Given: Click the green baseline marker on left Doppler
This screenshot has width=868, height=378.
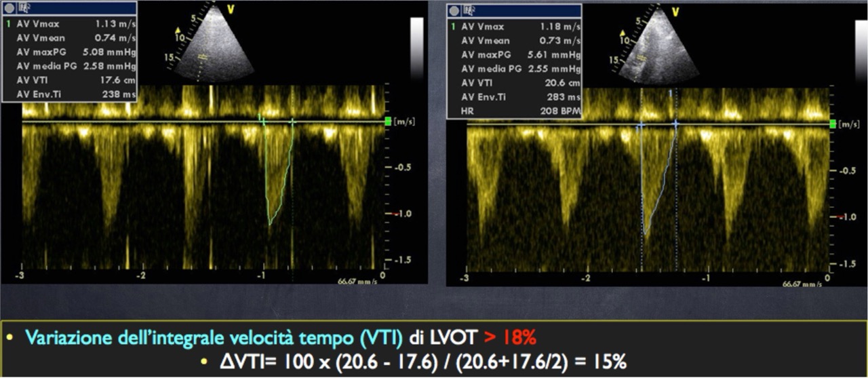Looking at the screenshot, I should click(x=387, y=121).
